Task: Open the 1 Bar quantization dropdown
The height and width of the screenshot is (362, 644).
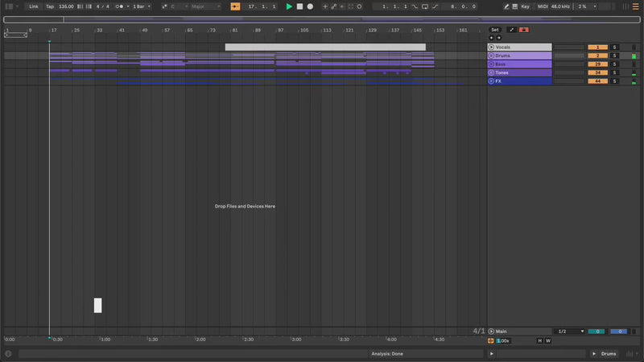Action: [x=140, y=6]
